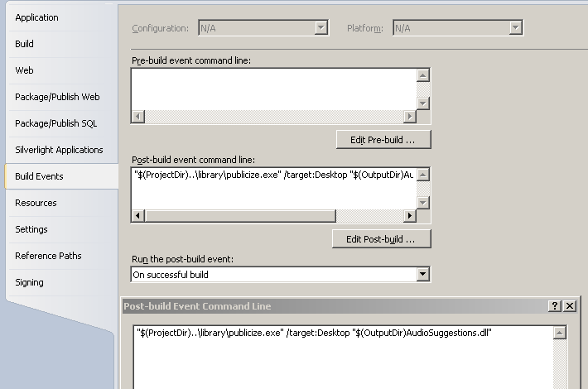Screen dimensions: 588x389
Task: Click the Edit Post-build button
Action: coord(382,239)
